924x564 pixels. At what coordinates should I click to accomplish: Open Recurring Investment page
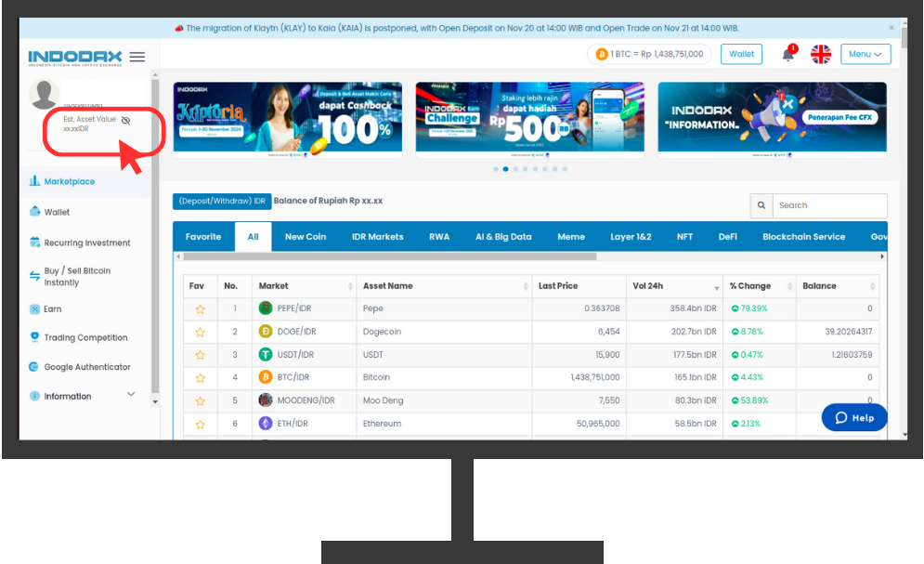coord(87,243)
